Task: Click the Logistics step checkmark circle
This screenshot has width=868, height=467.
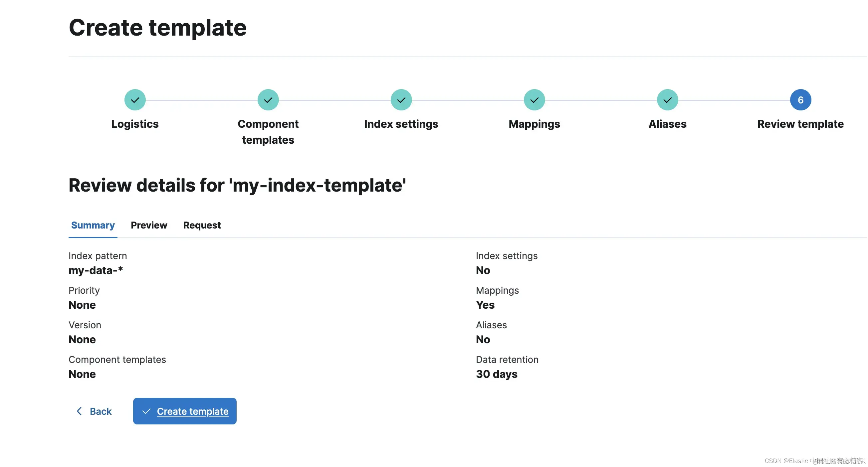Action: [135, 100]
